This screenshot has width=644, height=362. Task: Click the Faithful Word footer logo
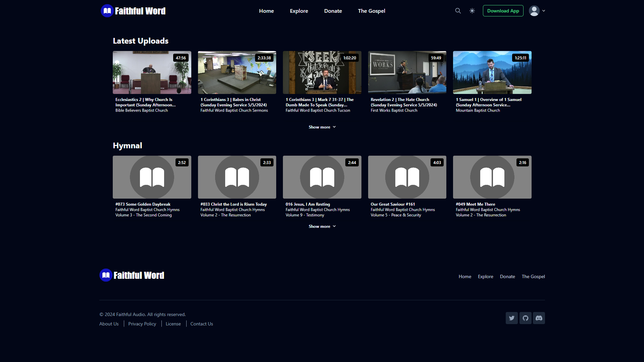[132, 275]
